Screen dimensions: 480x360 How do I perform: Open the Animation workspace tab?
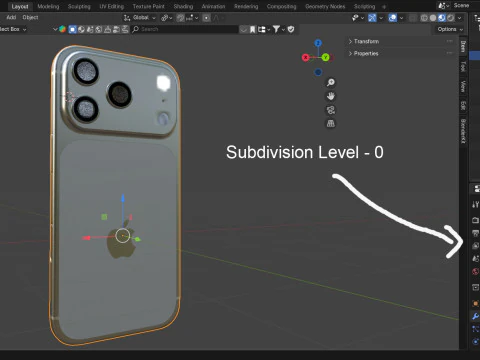coord(213,6)
